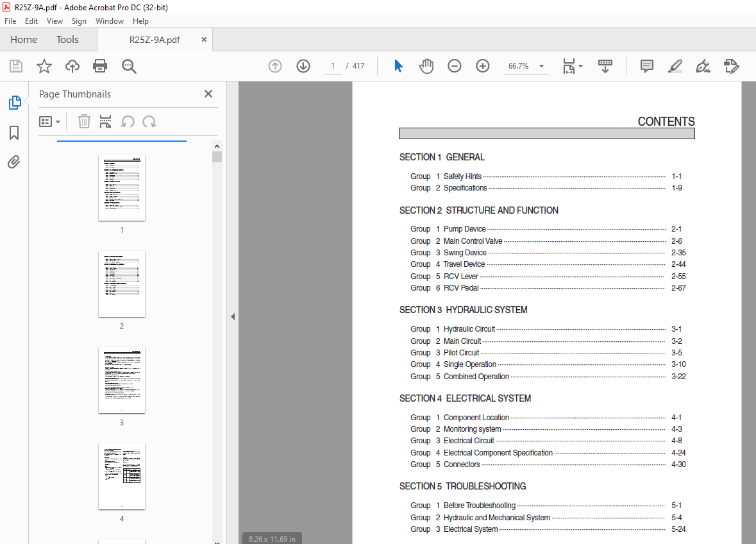Click the Share file icon
The image size is (756, 544).
pyautogui.click(x=731, y=66)
